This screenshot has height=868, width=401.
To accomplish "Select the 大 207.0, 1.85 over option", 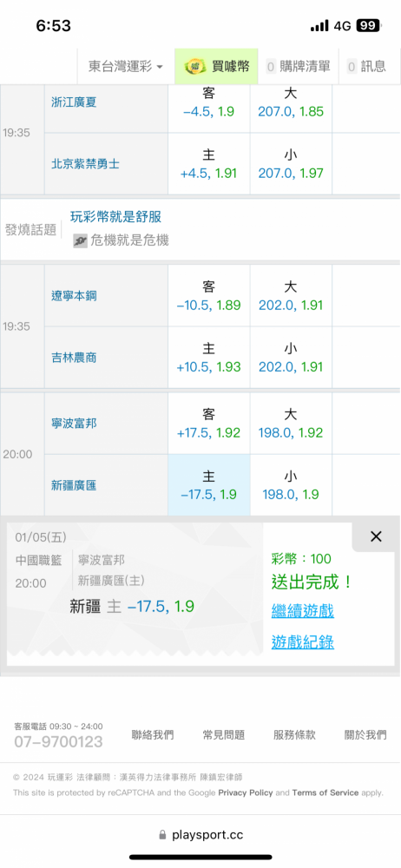I will (291, 103).
